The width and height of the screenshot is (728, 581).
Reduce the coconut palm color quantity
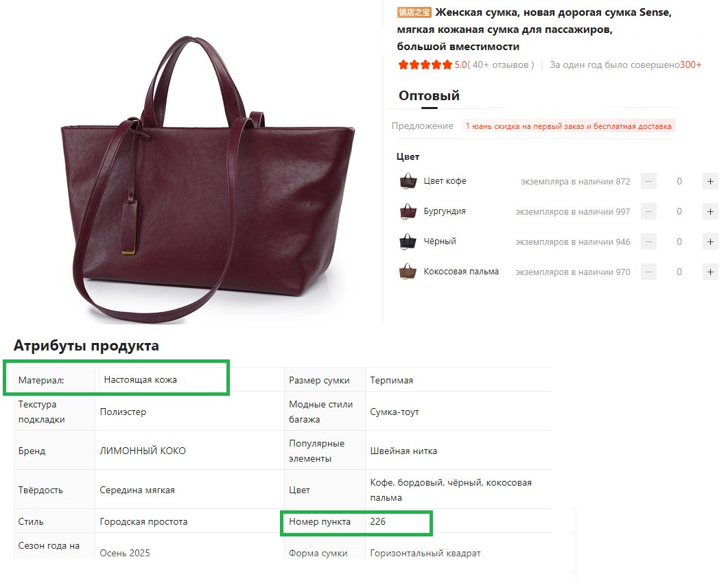pyautogui.click(x=648, y=272)
